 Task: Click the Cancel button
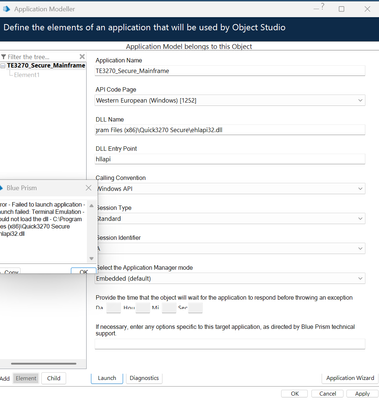pos(327,394)
